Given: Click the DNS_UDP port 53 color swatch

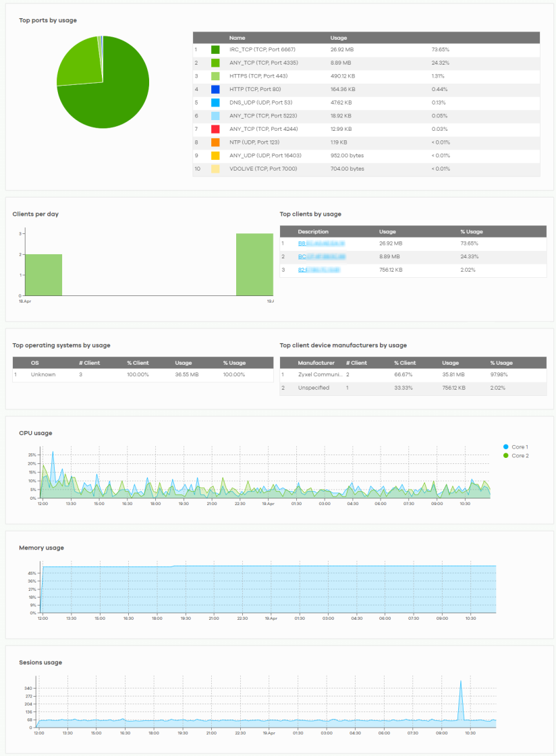Looking at the screenshot, I should [x=215, y=103].
